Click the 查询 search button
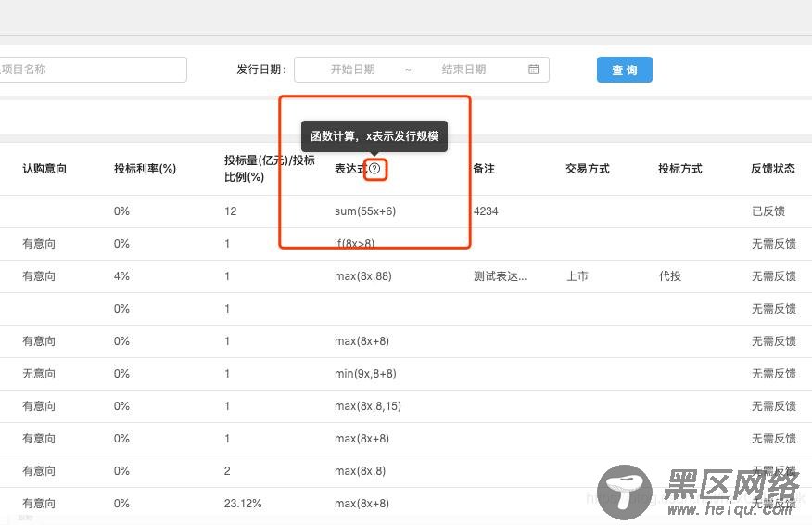This screenshot has height=525, width=812. (x=625, y=70)
